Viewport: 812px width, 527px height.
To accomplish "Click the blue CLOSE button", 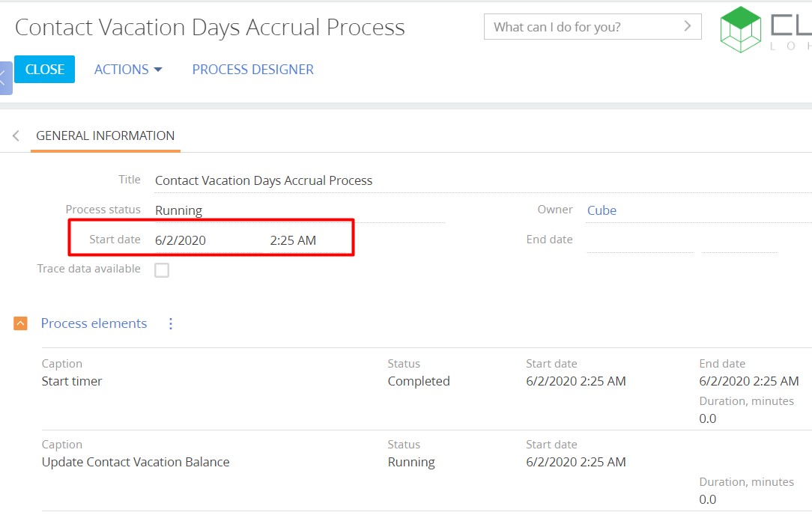I will [44, 70].
